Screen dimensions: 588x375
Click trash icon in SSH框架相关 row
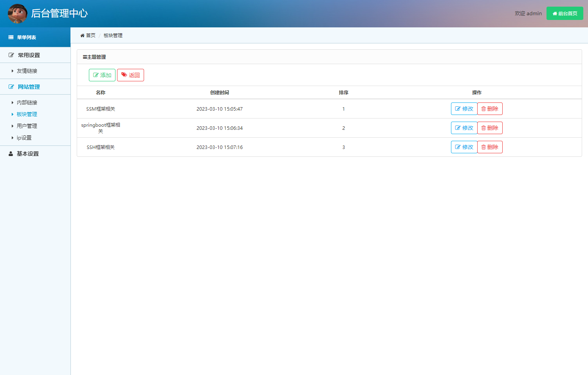pos(483,147)
